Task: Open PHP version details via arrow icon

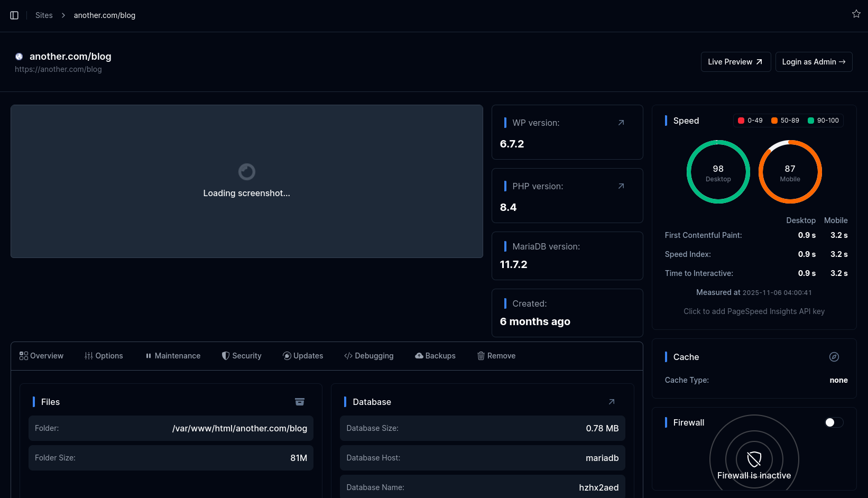Action: tap(621, 186)
